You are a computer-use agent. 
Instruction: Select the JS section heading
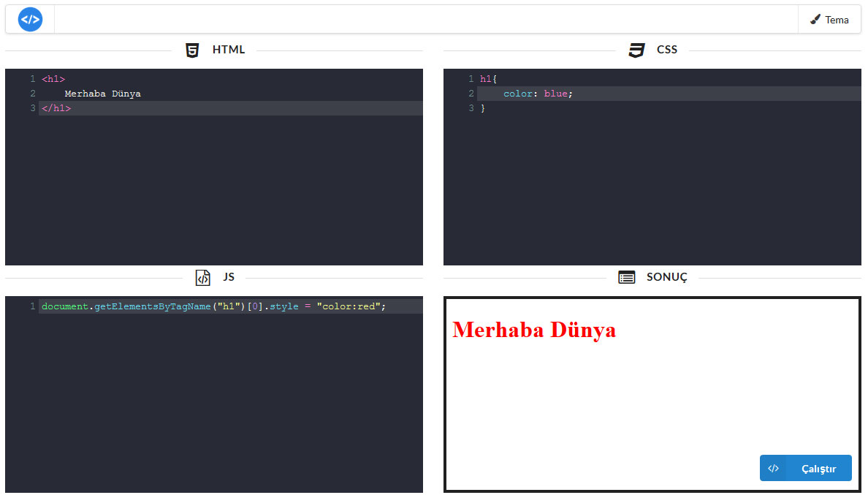(x=229, y=278)
